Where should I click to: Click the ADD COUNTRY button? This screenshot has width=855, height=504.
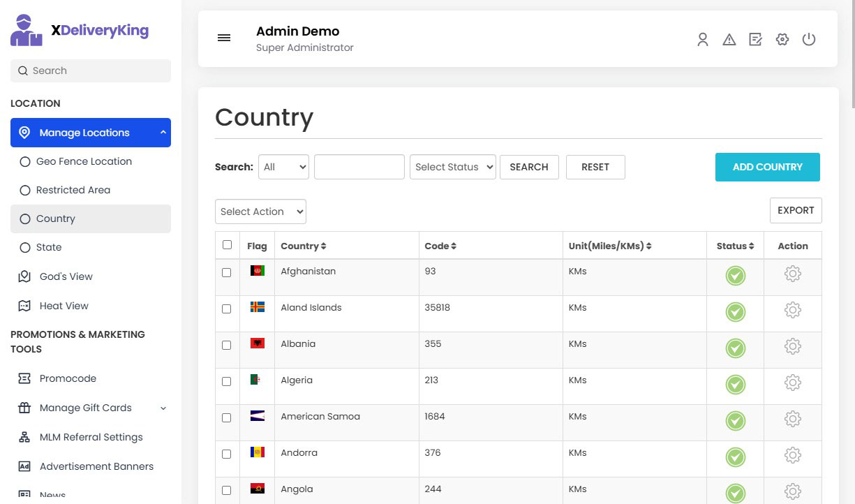767,167
